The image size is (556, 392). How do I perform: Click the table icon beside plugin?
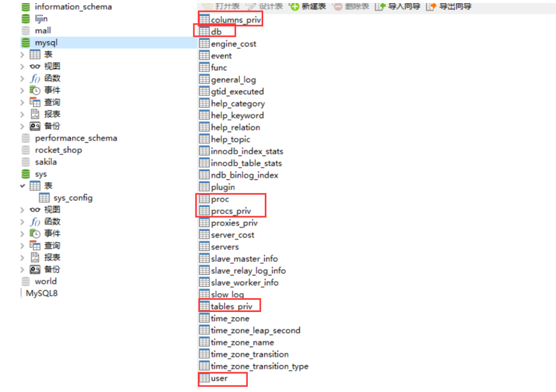click(x=204, y=187)
